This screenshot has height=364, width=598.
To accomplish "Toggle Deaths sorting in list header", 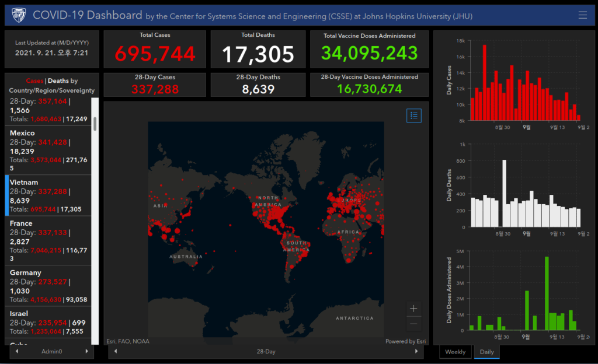I will [58, 80].
